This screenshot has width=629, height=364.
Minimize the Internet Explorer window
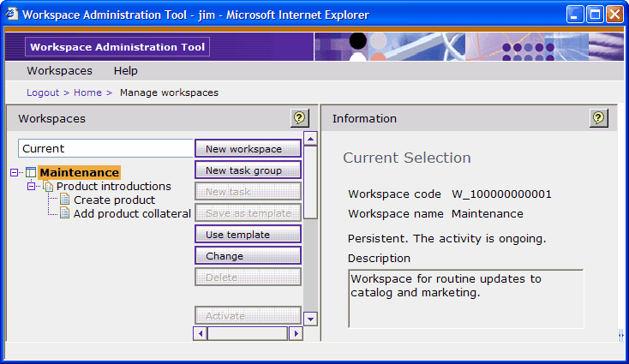(575, 15)
